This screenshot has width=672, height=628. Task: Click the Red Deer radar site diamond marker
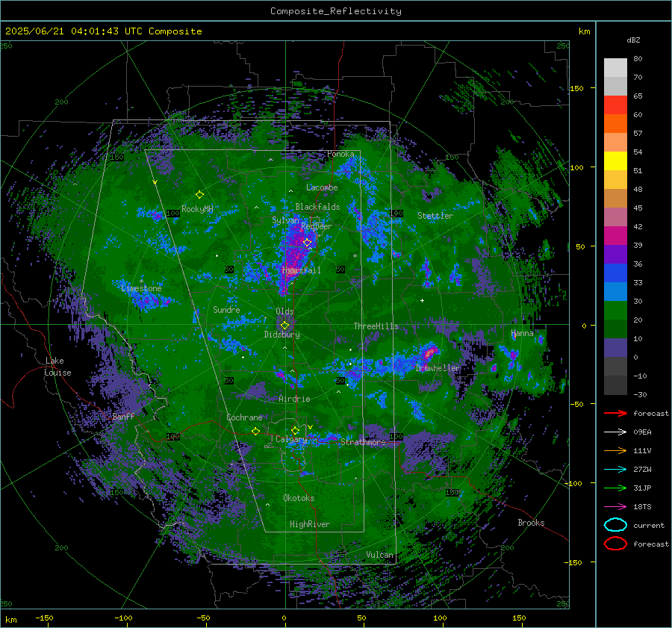click(x=308, y=243)
